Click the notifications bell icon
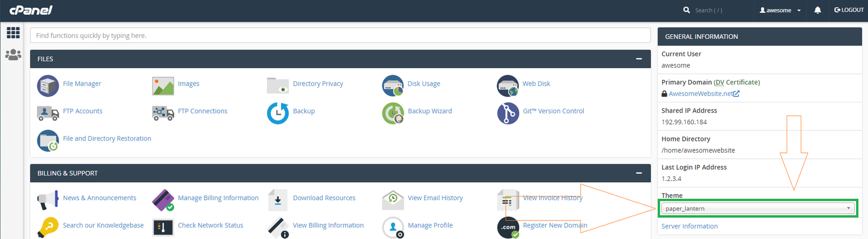Screen dimensions: 868x239 coord(818,10)
